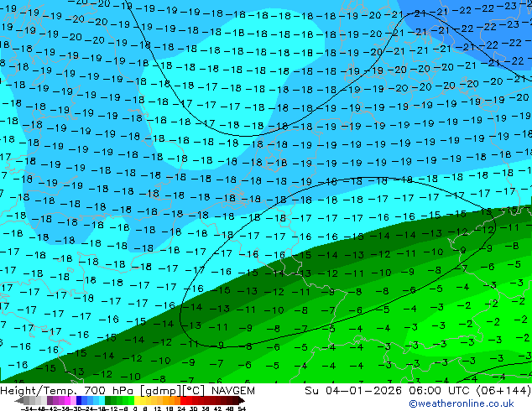
Task: Click the magenta segment of the temperature scale
Action: 67,400
